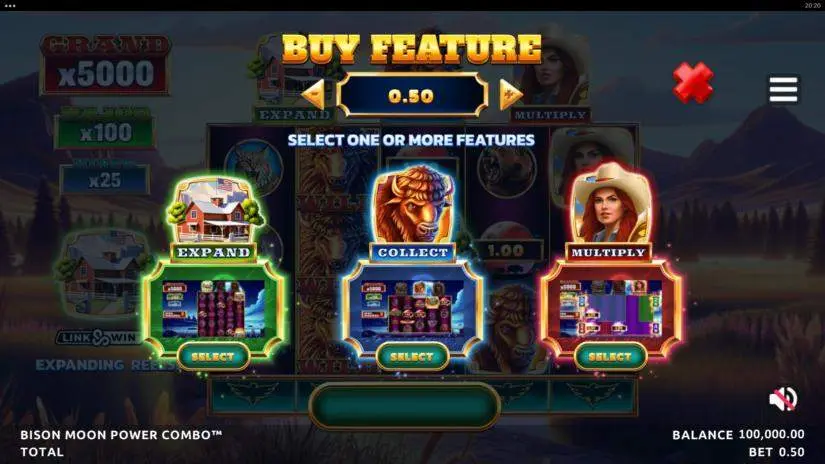
Task: Click the empty green confirm button
Action: [x=404, y=406]
